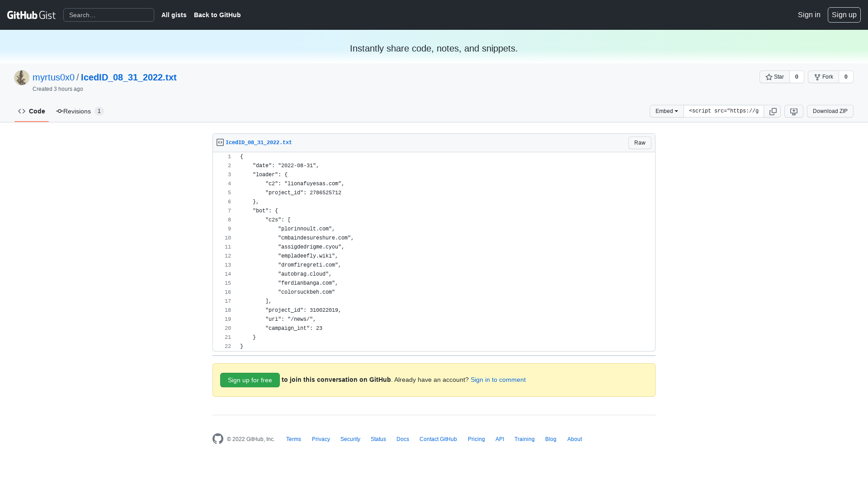The width and height of the screenshot is (868, 488).
Task: Switch to the Revisions tab
Action: (x=77, y=111)
